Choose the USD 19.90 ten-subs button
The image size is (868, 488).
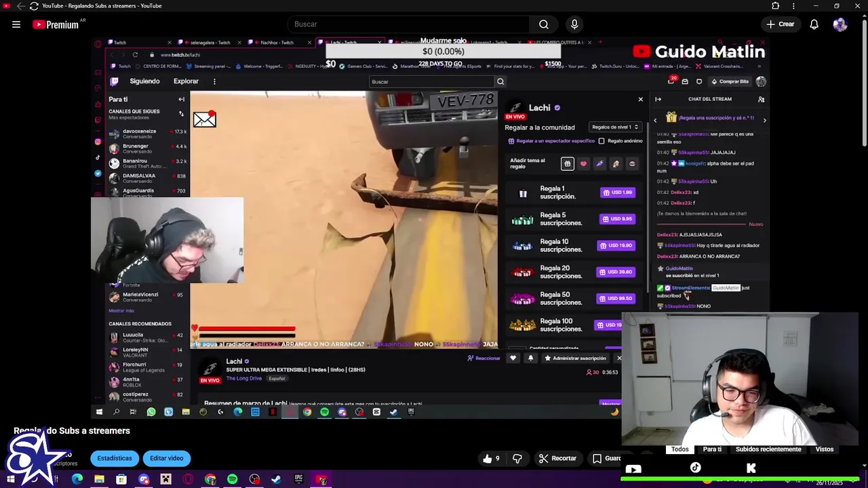[x=618, y=245]
